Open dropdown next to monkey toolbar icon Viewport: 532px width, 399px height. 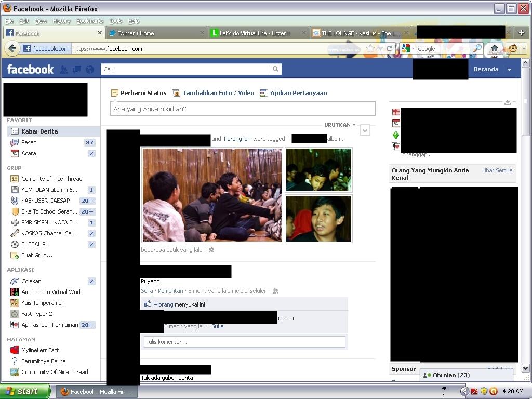[x=524, y=48]
